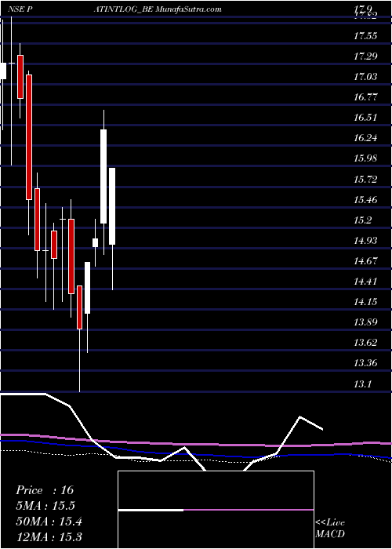Viewport: 392px width, 549px height.
Task: Click the 16.51 price axis label
Action: (x=365, y=117)
